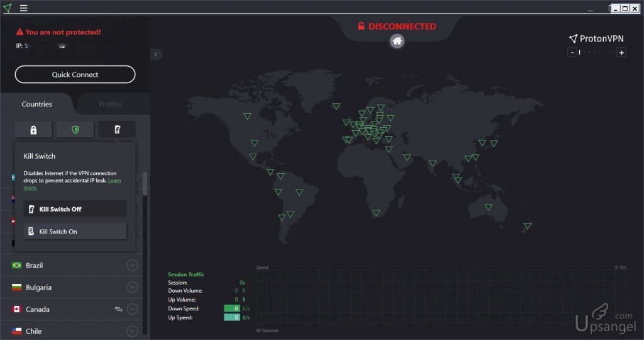The width and height of the screenshot is (644, 340).
Task: Expand the Brazil server list
Action: (132, 265)
